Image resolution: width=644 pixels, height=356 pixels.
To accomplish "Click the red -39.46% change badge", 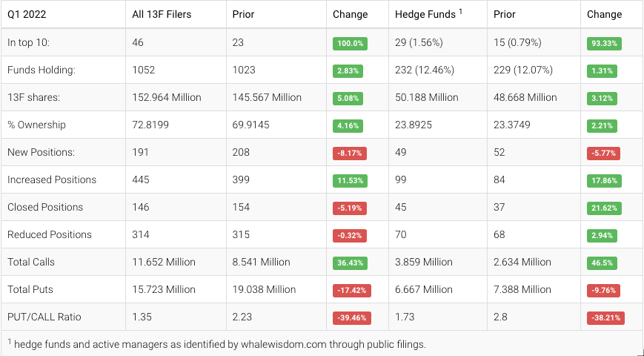I will (351, 317).
